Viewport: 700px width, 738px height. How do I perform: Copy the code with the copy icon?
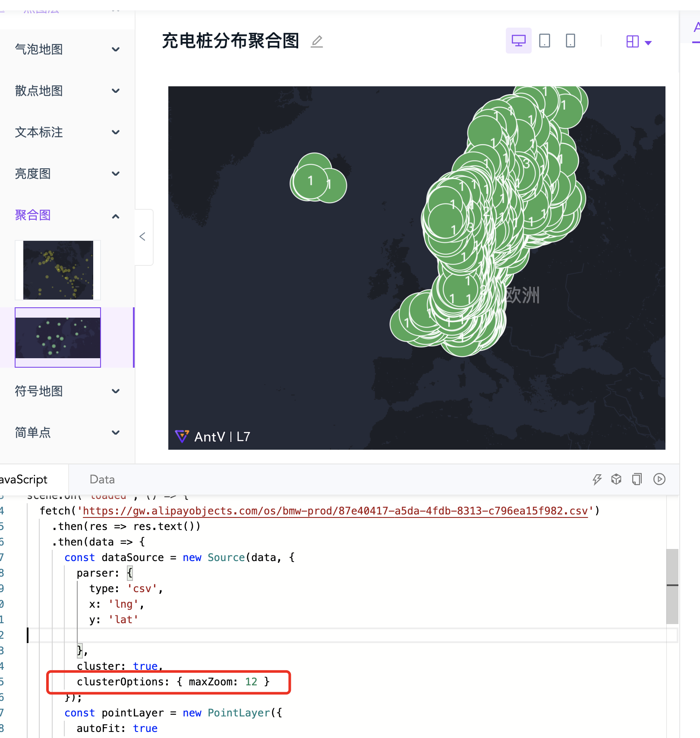tap(637, 479)
